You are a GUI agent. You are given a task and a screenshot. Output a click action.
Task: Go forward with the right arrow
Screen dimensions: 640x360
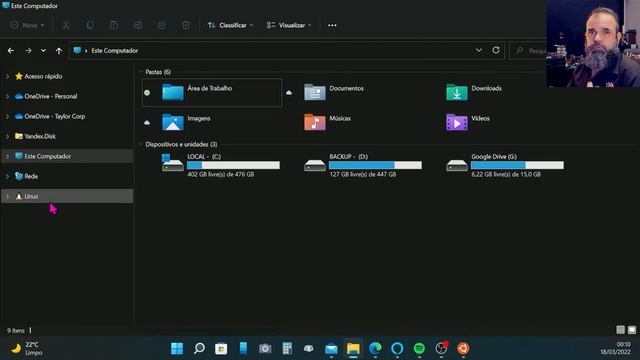coord(28,51)
